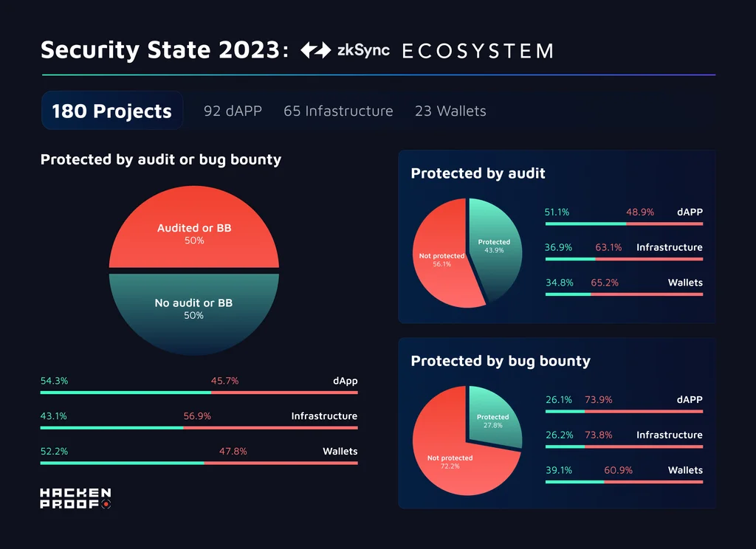
Task: Click the "65 Infastructure" count
Action: (x=338, y=111)
